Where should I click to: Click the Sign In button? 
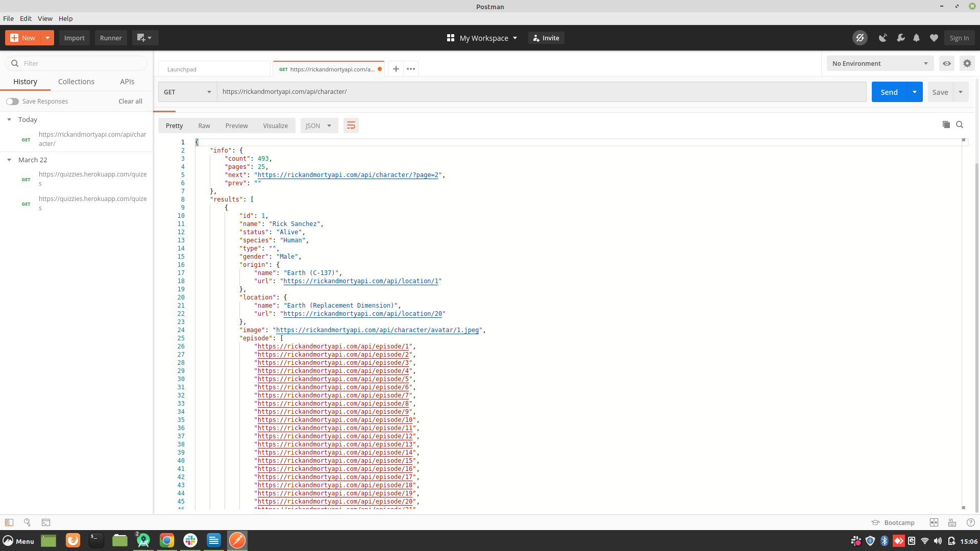pyautogui.click(x=960, y=38)
